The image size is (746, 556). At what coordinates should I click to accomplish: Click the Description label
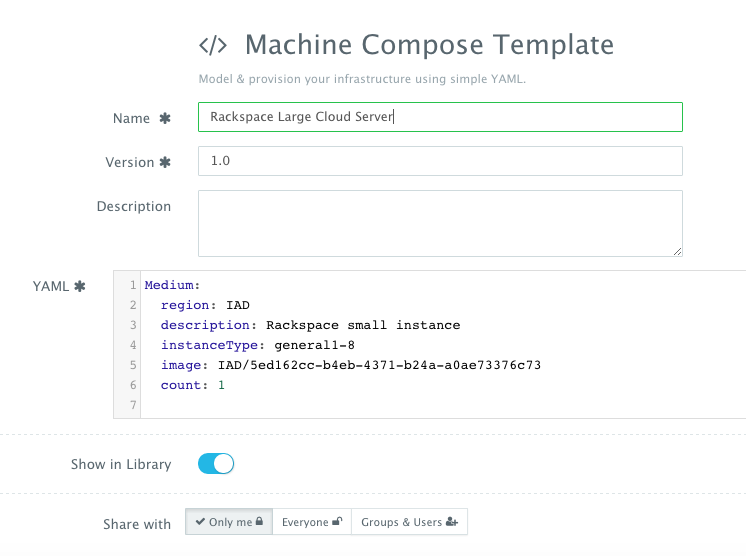pos(134,206)
